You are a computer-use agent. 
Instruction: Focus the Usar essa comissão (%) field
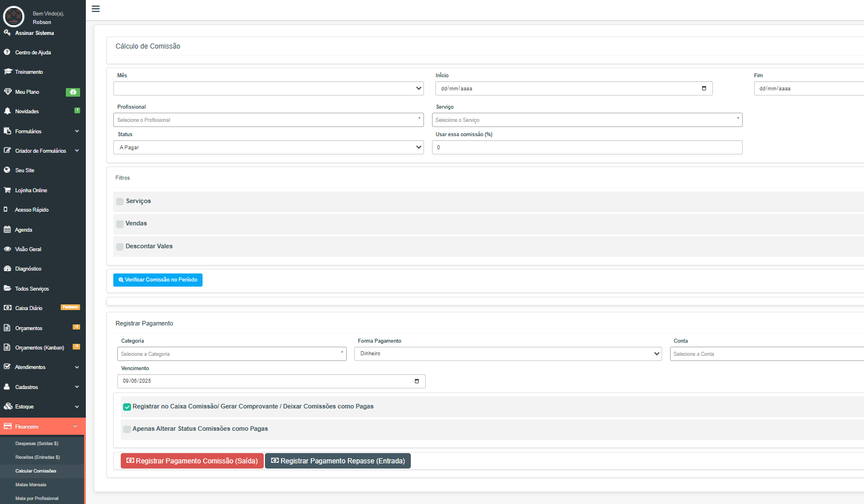click(587, 148)
